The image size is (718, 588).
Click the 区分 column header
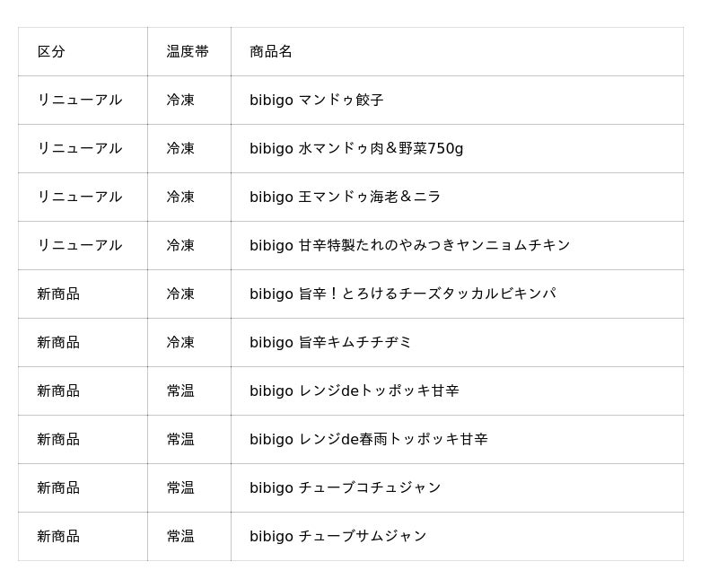pos(51,51)
